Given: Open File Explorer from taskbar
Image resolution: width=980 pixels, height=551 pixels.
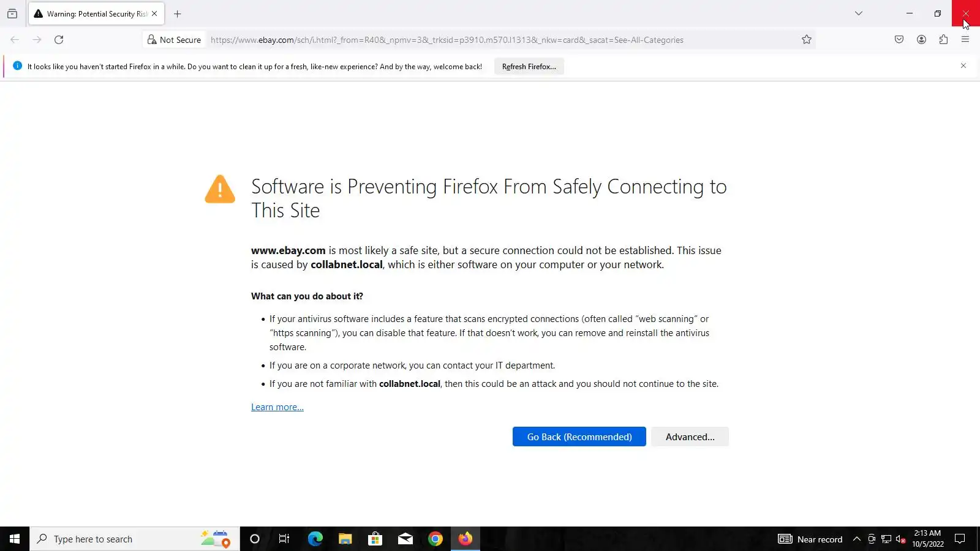Looking at the screenshot, I should pyautogui.click(x=345, y=539).
